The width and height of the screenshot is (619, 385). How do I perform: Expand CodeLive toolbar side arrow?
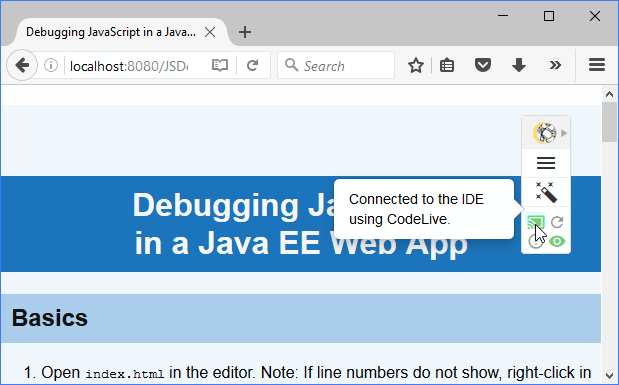coord(564,133)
